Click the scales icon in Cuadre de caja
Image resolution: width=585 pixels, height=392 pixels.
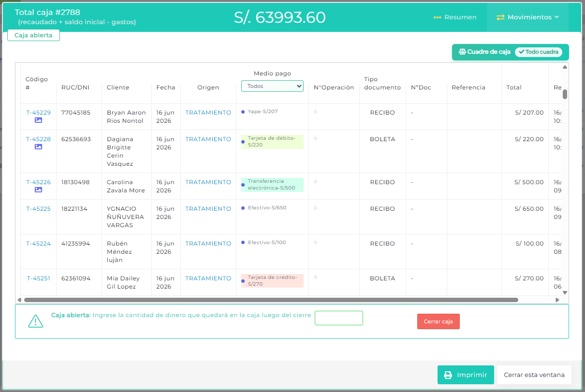462,52
